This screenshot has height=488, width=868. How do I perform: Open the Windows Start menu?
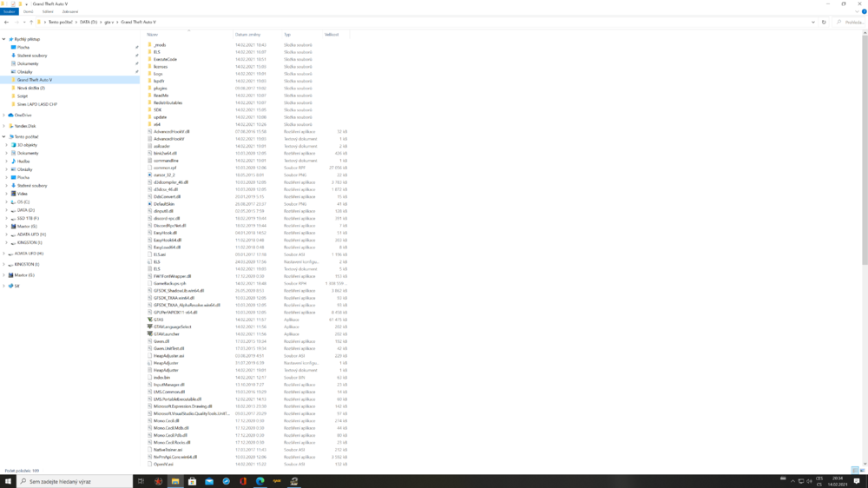click(8, 481)
